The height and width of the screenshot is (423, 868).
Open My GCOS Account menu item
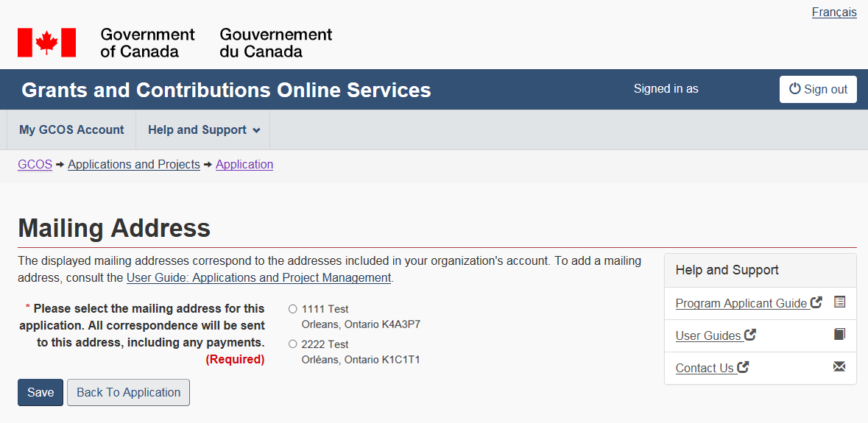click(71, 130)
